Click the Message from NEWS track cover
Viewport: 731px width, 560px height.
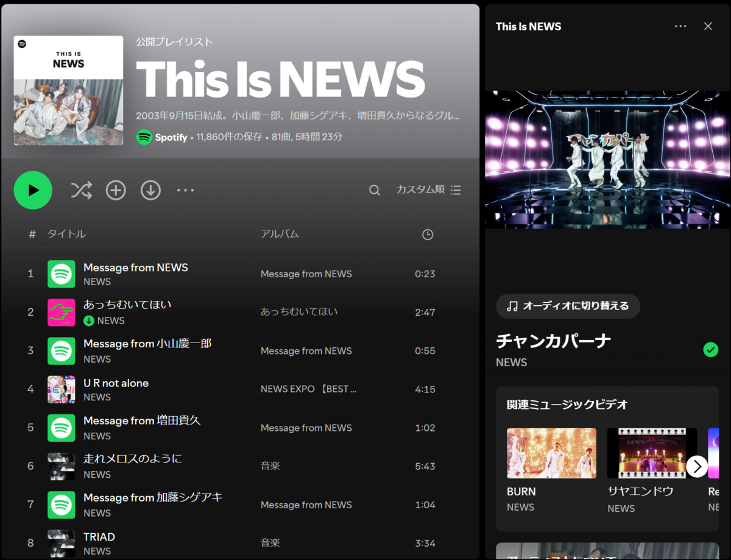coord(61,274)
